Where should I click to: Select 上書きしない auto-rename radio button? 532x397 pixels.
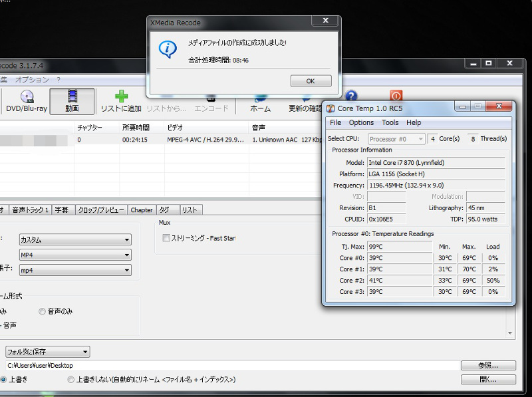pos(70,379)
